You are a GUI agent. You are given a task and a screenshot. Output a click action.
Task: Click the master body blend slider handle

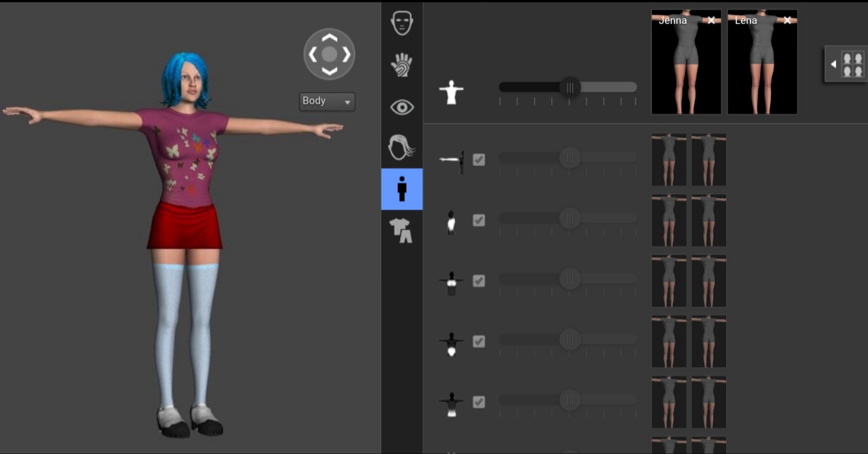(x=570, y=87)
